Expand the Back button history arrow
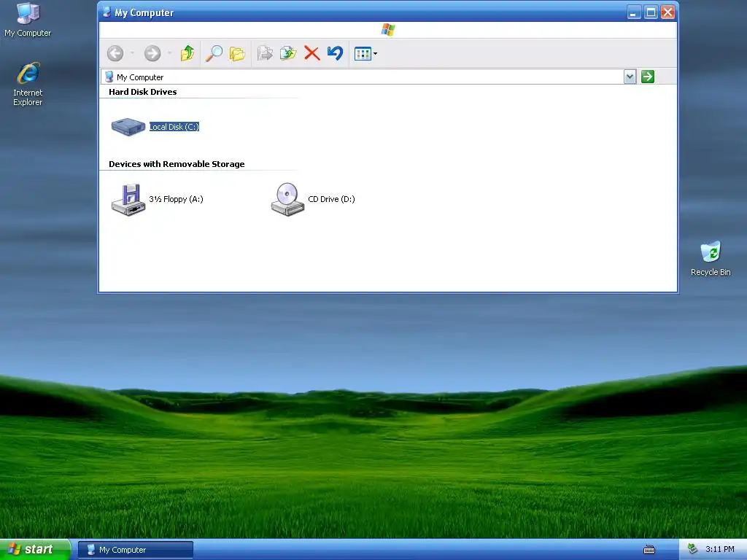Screen dimensions: 747x560 (x=133, y=53)
